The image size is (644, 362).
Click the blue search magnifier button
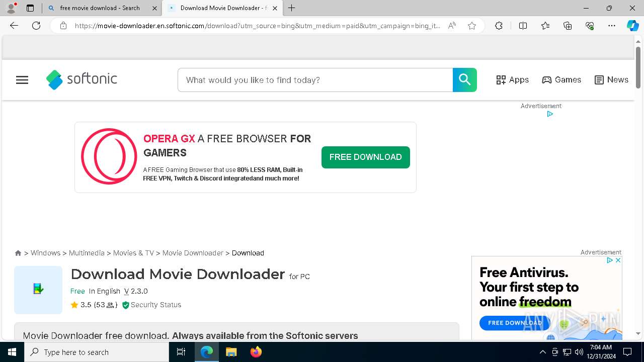click(464, 80)
